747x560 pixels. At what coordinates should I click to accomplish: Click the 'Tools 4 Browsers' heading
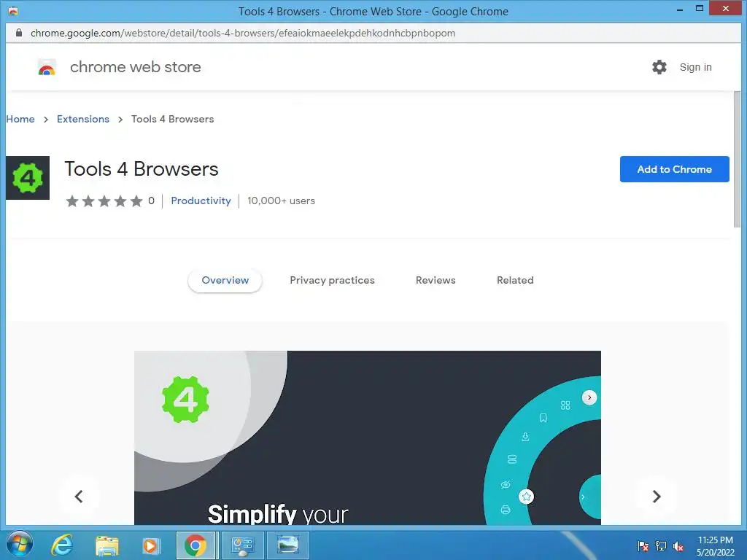tap(142, 169)
